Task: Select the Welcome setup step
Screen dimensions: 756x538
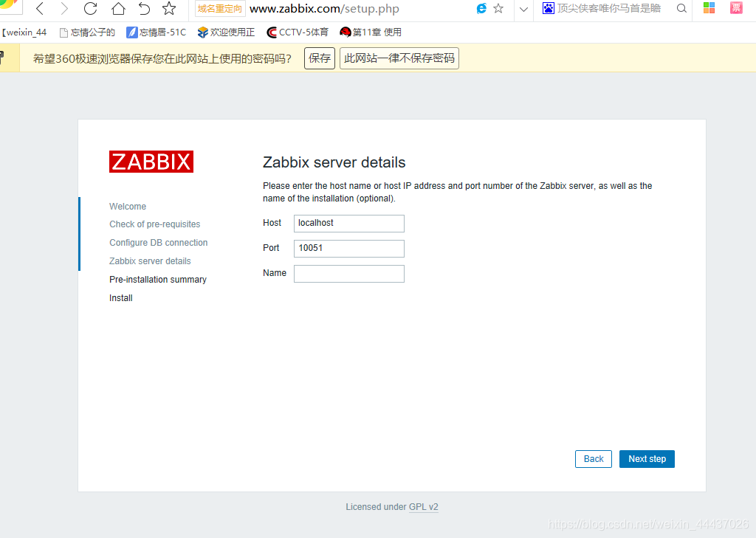Action: pyautogui.click(x=128, y=207)
